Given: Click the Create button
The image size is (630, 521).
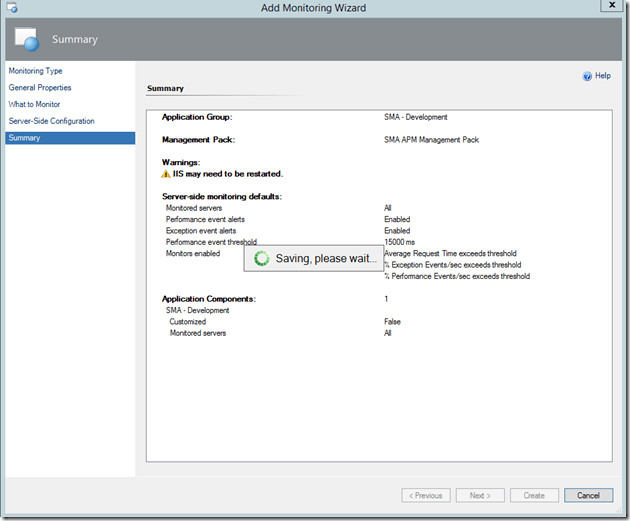Looking at the screenshot, I should click(x=534, y=495).
